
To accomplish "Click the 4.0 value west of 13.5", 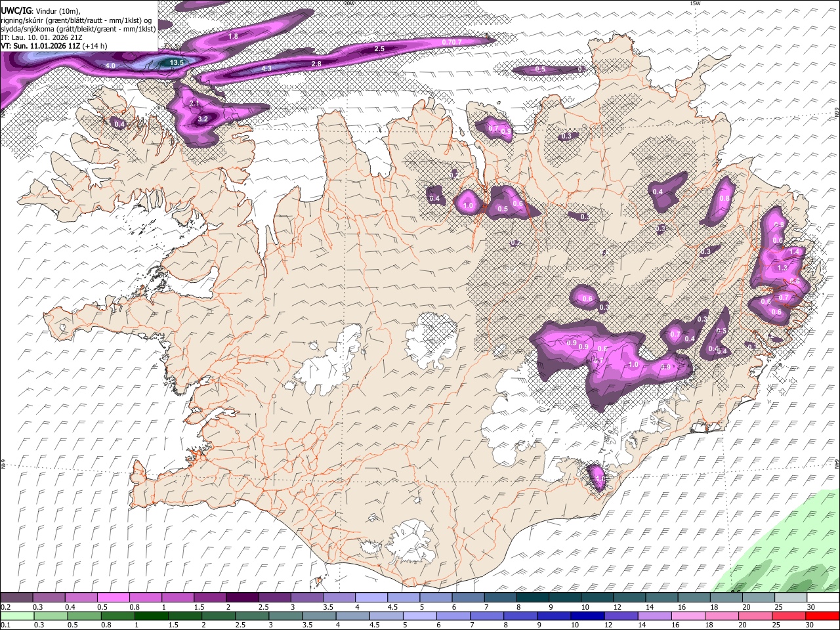I will click(x=110, y=66).
